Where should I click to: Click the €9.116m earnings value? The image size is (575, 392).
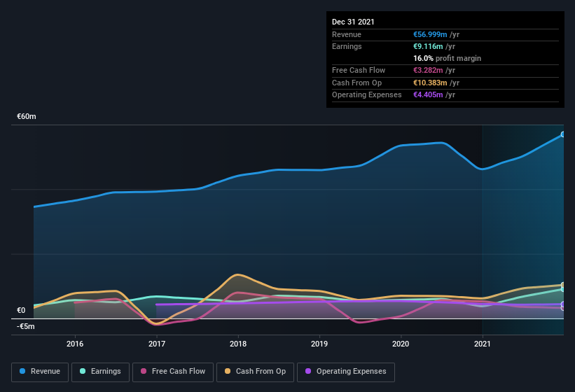(x=428, y=46)
